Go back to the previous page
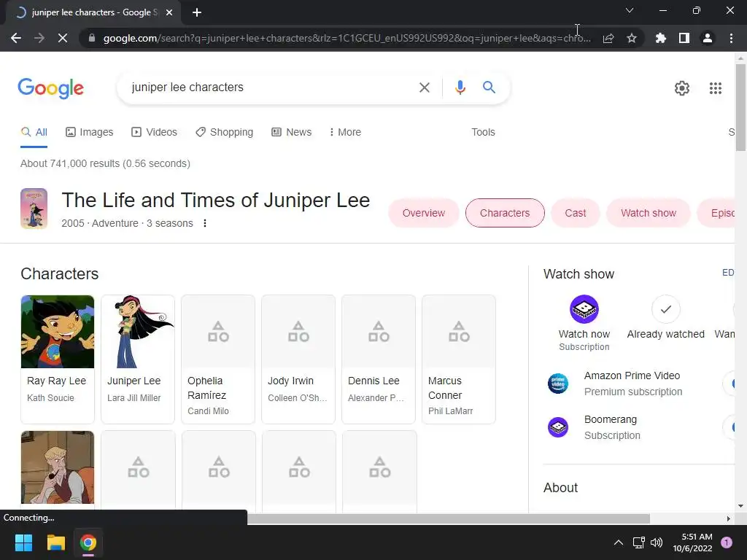Image resolution: width=747 pixels, height=560 pixels. tap(16, 38)
